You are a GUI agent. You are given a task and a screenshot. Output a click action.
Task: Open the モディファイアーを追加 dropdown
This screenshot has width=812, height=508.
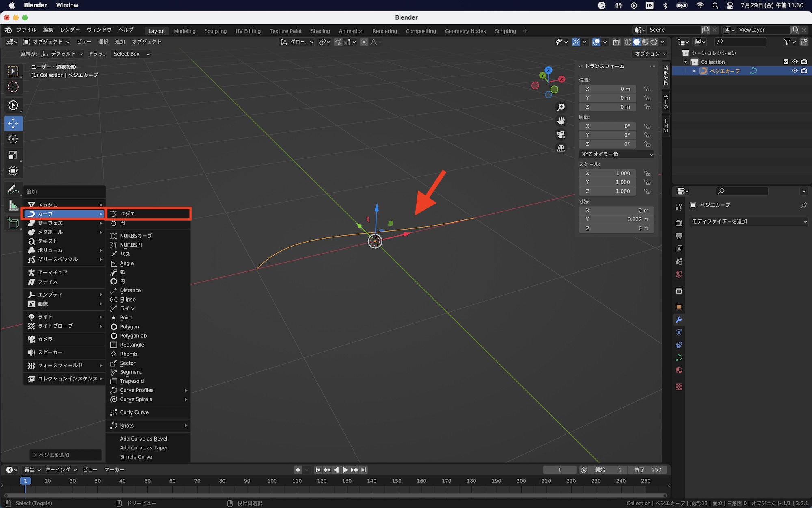(x=749, y=221)
